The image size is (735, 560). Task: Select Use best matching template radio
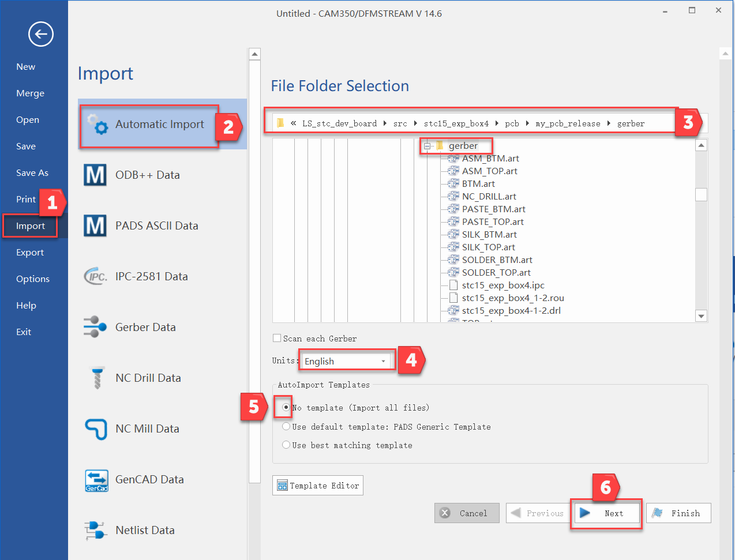[x=286, y=445]
